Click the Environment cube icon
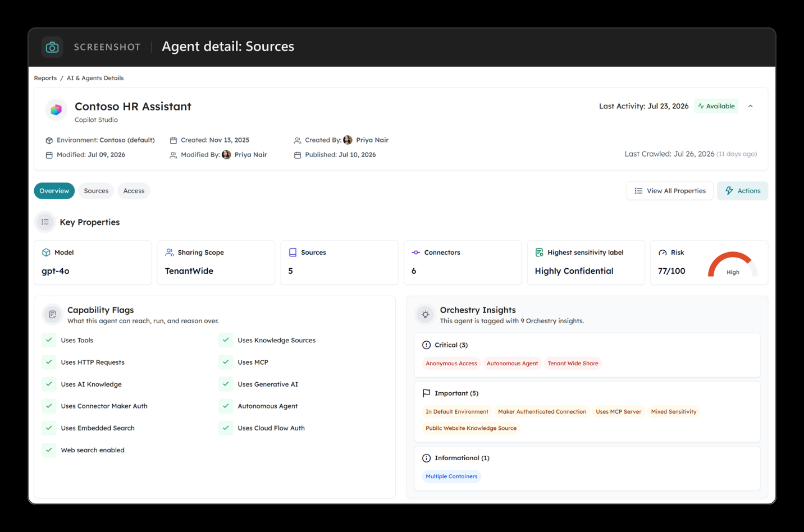This screenshot has height=532, width=804. 49,140
